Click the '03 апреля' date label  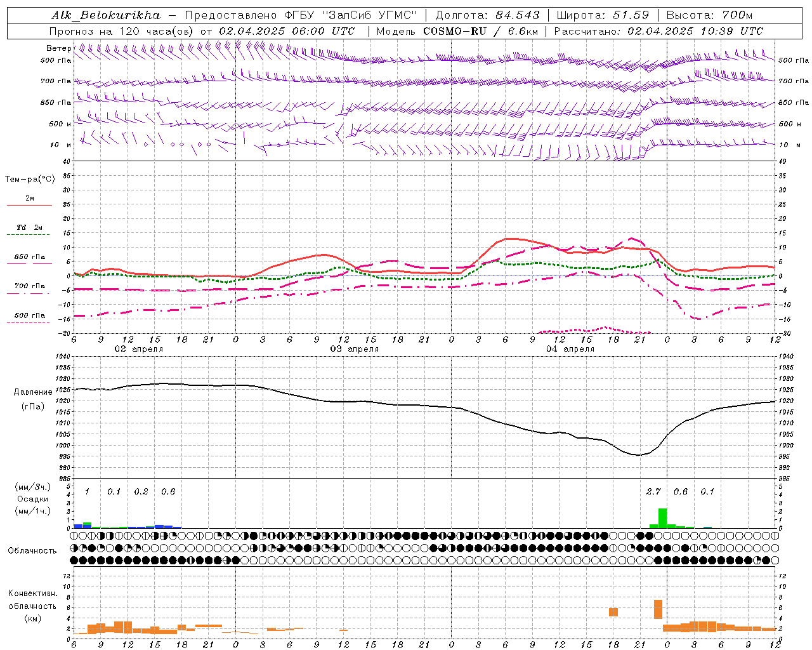click(354, 349)
